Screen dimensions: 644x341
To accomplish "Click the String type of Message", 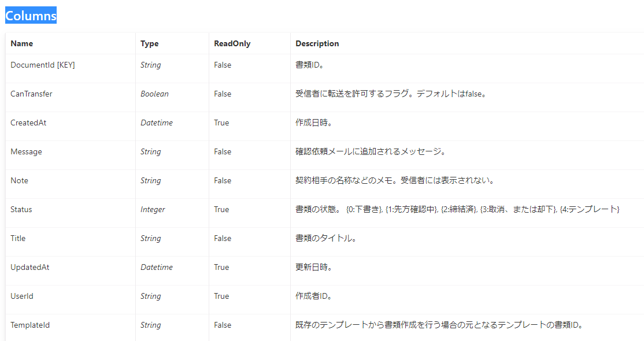I will pyautogui.click(x=151, y=151).
